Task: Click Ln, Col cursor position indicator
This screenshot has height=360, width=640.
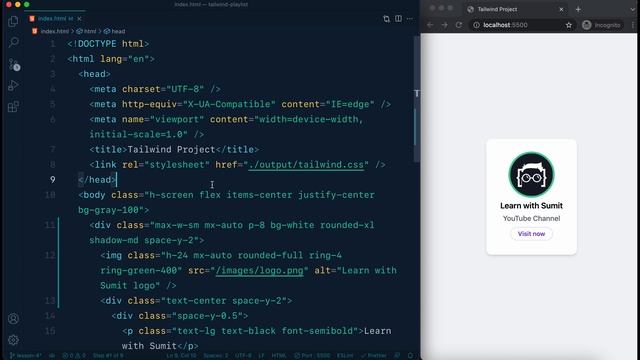Action: click(181, 356)
